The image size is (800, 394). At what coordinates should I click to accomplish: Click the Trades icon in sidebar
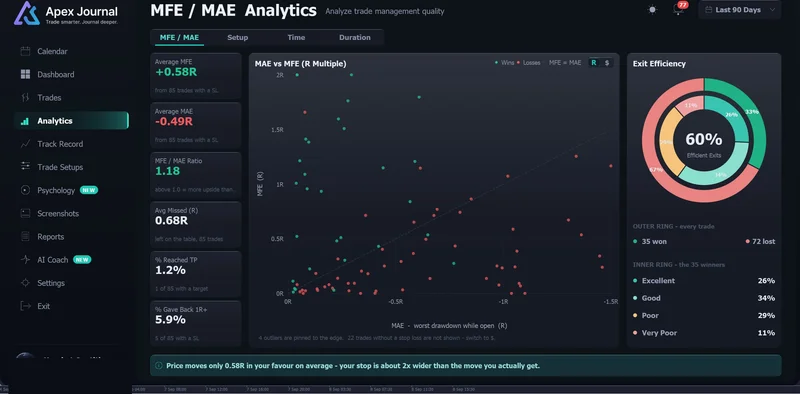pos(25,97)
